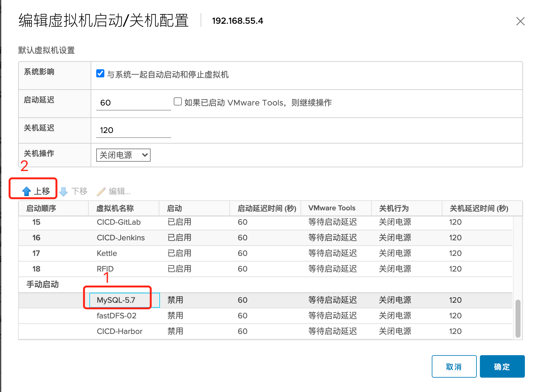Enable the VMware Tools continue checkbox
The image size is (538, 392).
(178, 102)
